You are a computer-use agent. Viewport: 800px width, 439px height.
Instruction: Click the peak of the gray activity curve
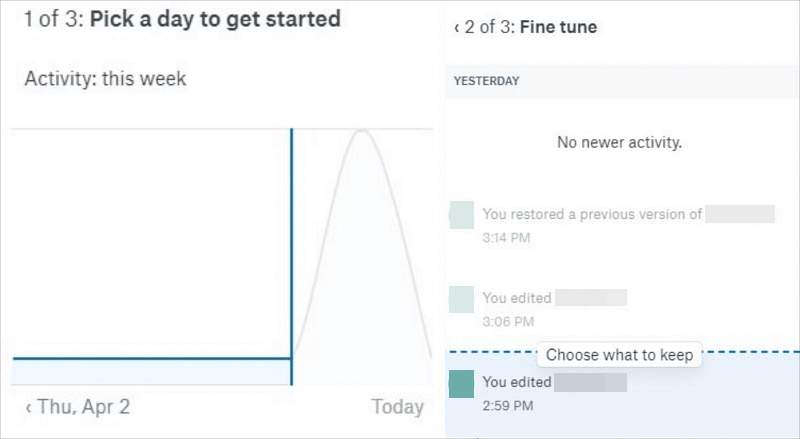click(362, 133)
